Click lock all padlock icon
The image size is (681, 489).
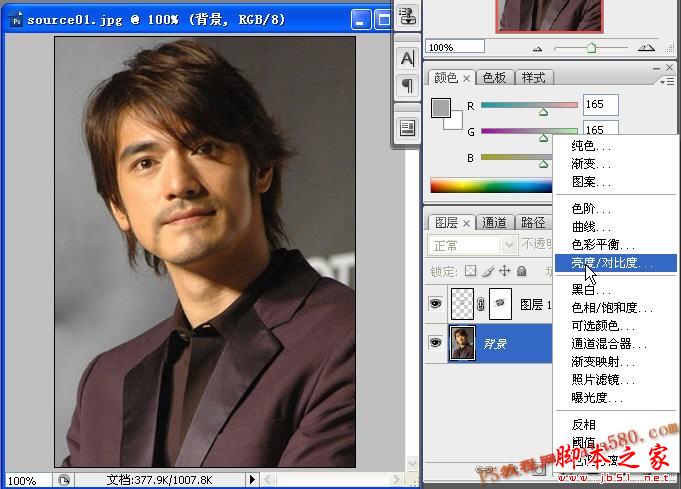click(x=522, y=271)
